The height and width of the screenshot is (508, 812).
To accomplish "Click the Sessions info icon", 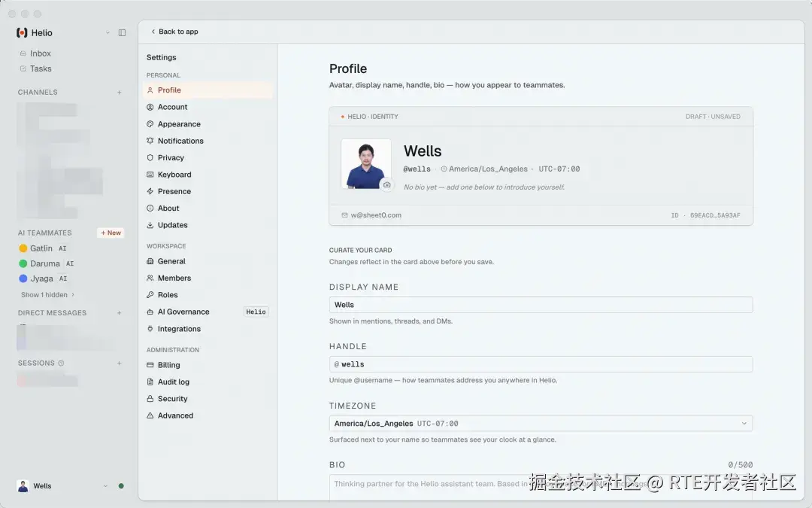I will click(x=61, y=364).
